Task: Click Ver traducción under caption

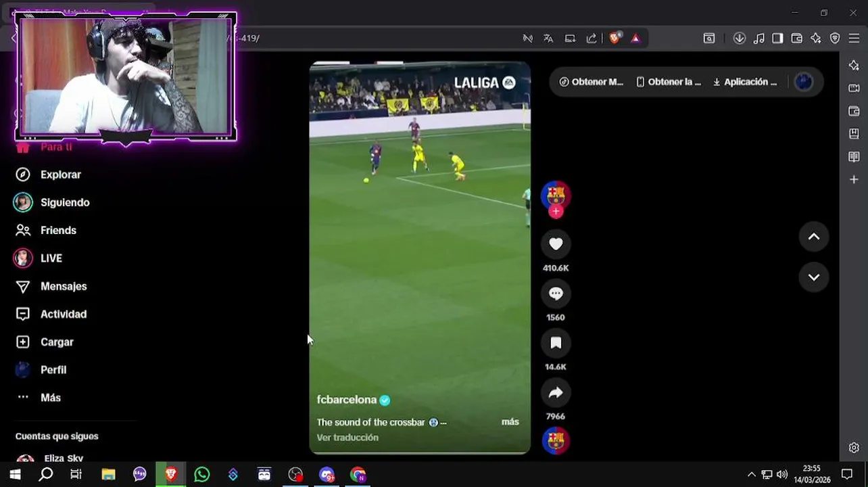Action: 347,438
